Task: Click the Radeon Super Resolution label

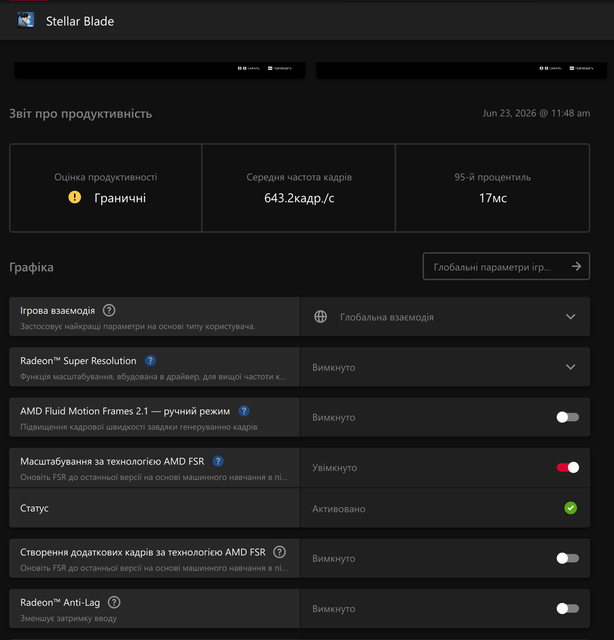Action: click(x=78, y=361)
